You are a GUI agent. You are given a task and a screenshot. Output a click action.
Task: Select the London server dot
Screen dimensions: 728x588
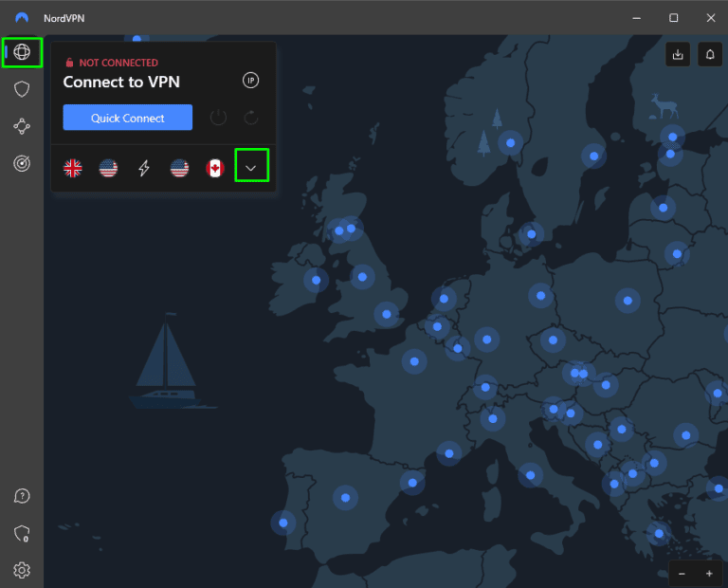click(x=387, y=315)
